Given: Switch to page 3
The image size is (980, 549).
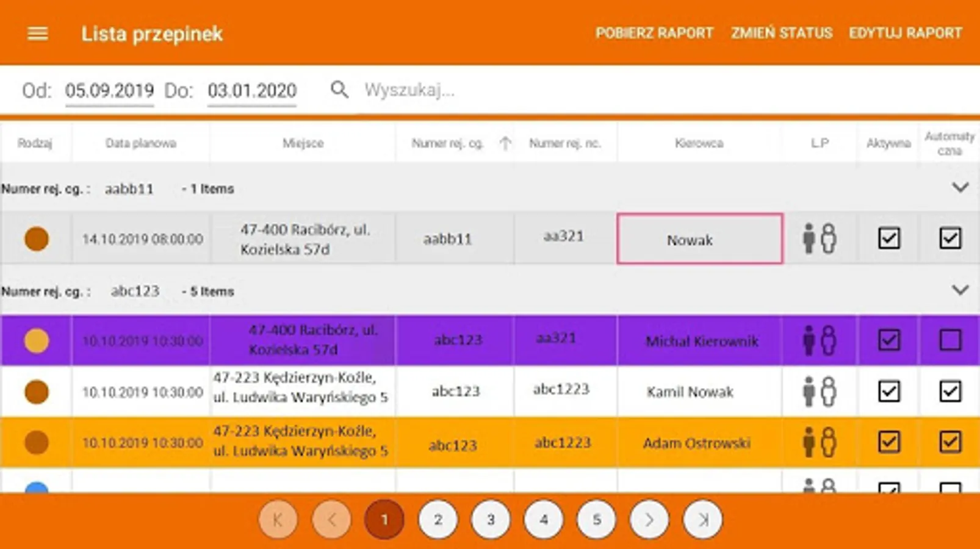Looking at the screenshot, I should tap(491, 520).
